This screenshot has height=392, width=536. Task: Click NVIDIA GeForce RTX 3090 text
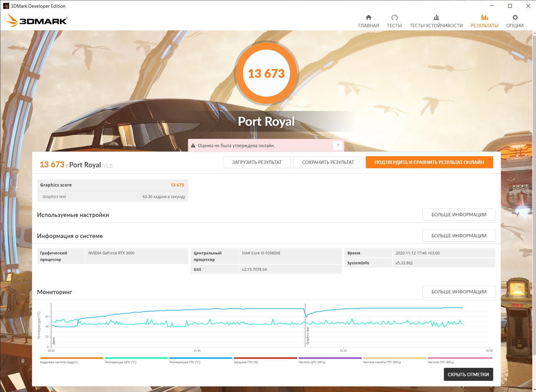tap(111, 253)
